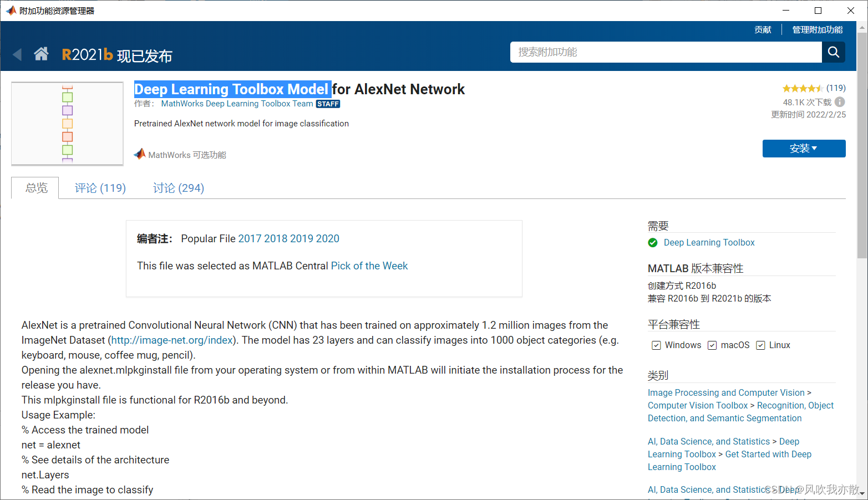
Task: Click the add-on title heading
Action: click(300, 89)
